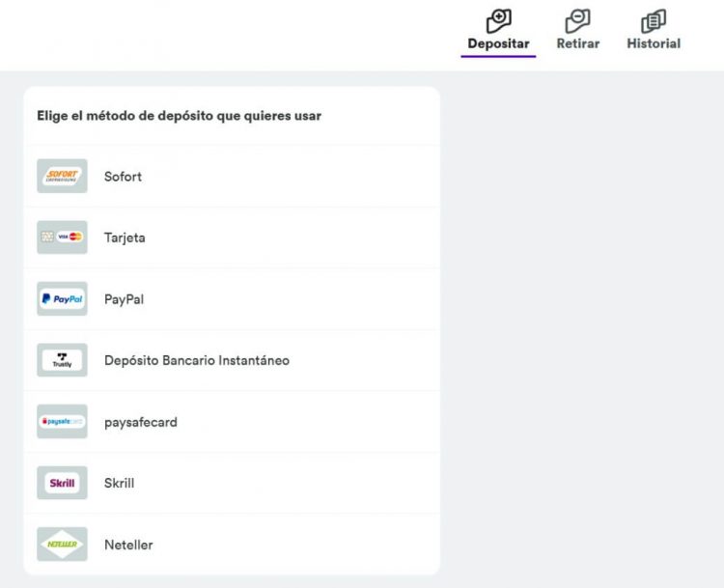
Task: Click the Sofort payment logo icon
Action: [62, 176]
